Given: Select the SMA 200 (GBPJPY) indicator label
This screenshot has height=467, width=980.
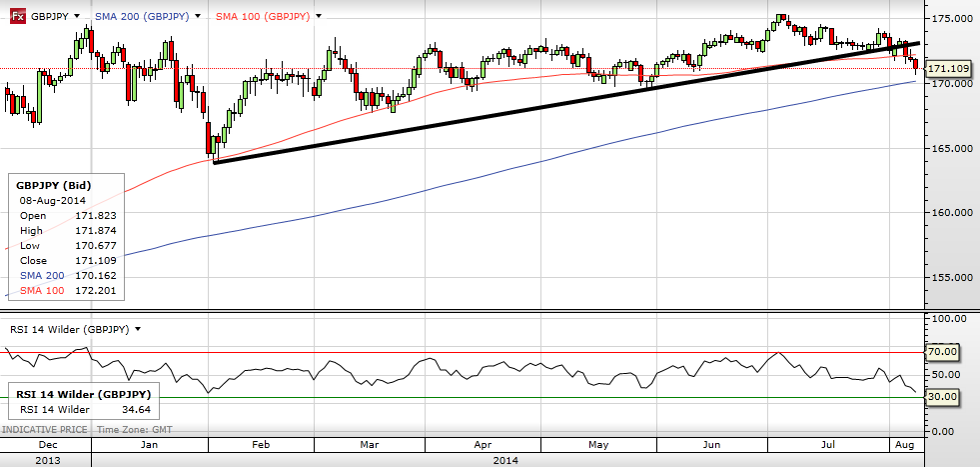Looking at the screenshot, I should 143,17.
